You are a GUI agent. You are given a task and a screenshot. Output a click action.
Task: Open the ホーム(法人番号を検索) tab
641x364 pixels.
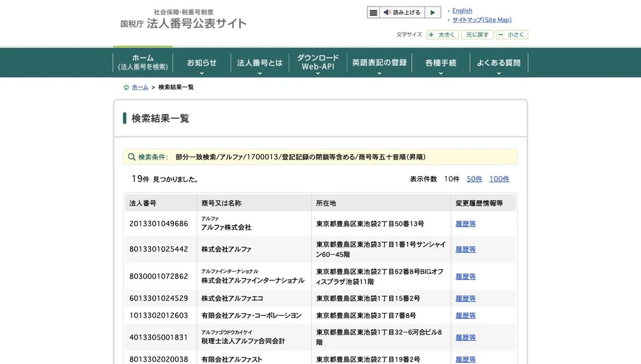pyautogui.click(x=143, y=62)
